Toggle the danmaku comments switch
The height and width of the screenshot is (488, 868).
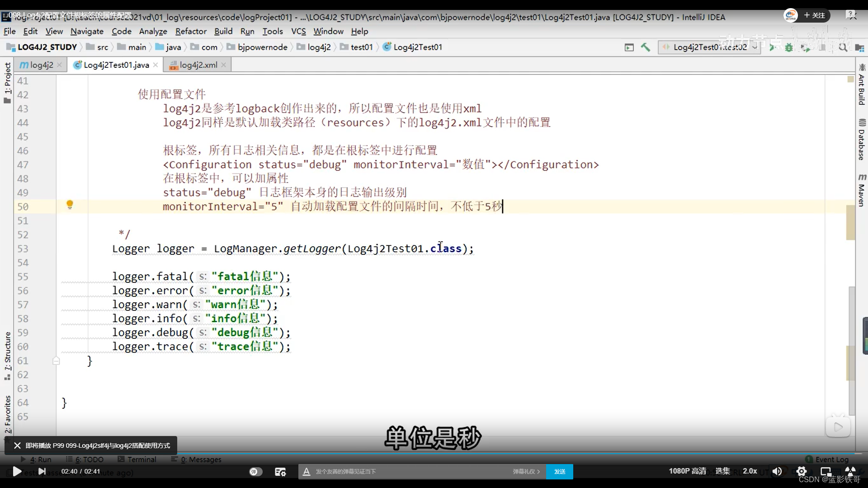[x=255, y=471]
